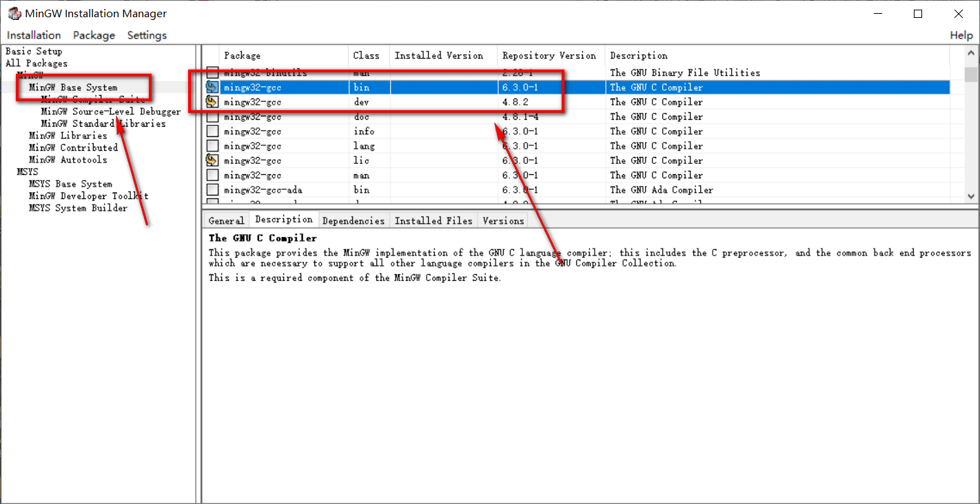Viewport: 980px width, 504px height.
Task: Click the 'doc' class cell
Action: pos(361,117)
